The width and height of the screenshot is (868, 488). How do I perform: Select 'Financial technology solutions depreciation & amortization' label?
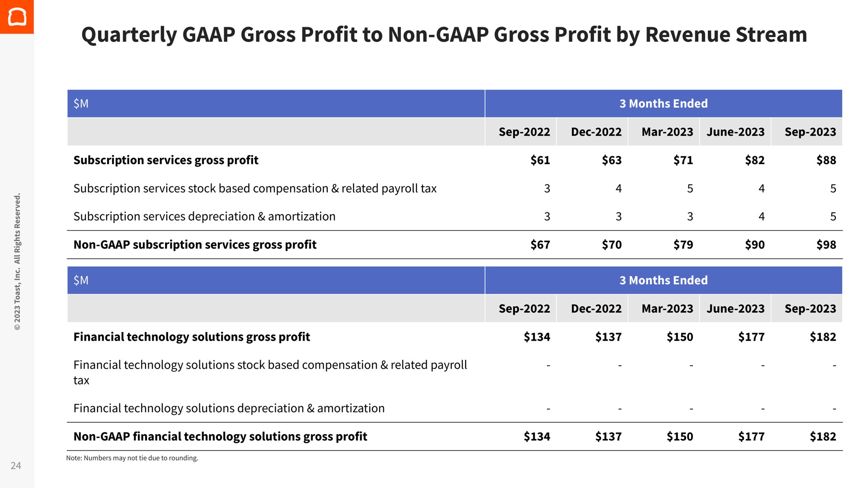pos(229,408)
